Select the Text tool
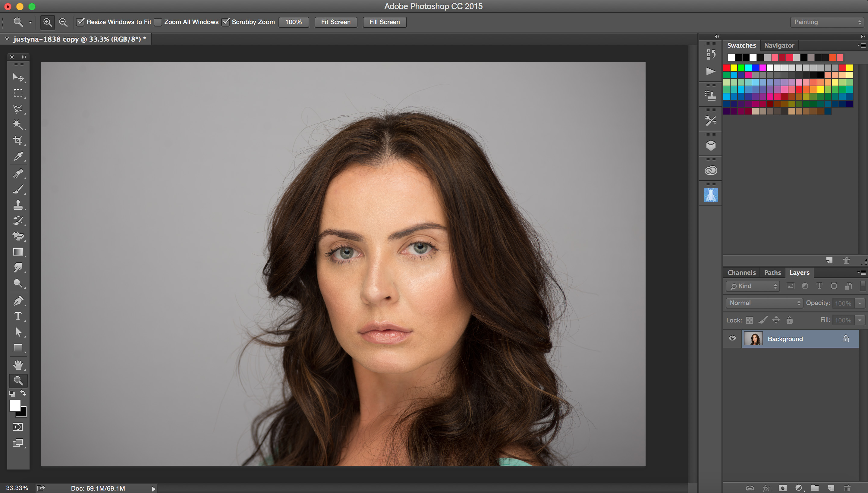Image resolution: width=868 pixels, height=493 pixels. point(17,316)
